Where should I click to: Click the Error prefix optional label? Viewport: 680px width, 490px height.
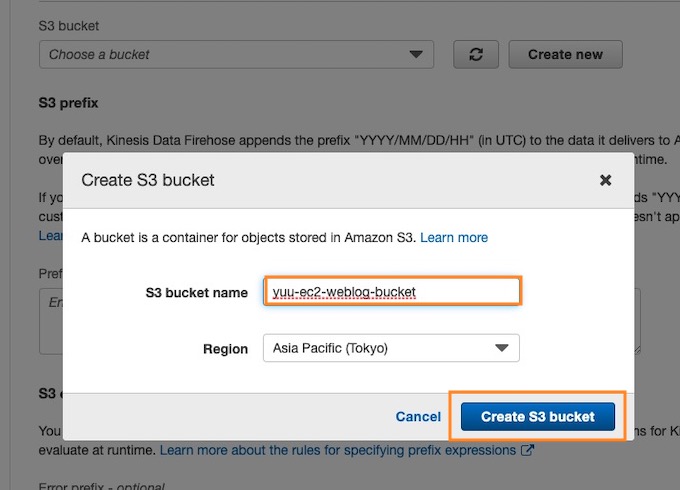coord(101,486)
